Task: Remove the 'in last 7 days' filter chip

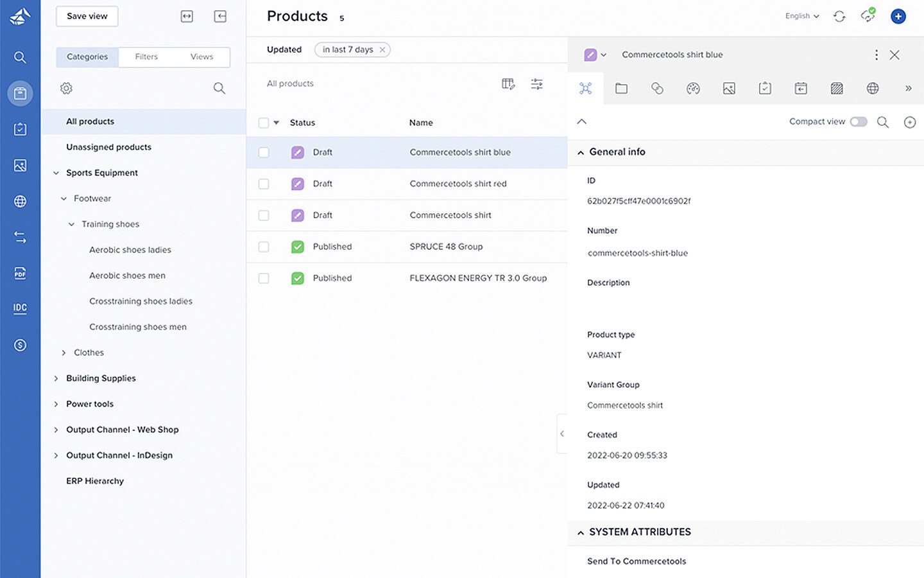Action: pyautogui.click(x=382, y=49)
